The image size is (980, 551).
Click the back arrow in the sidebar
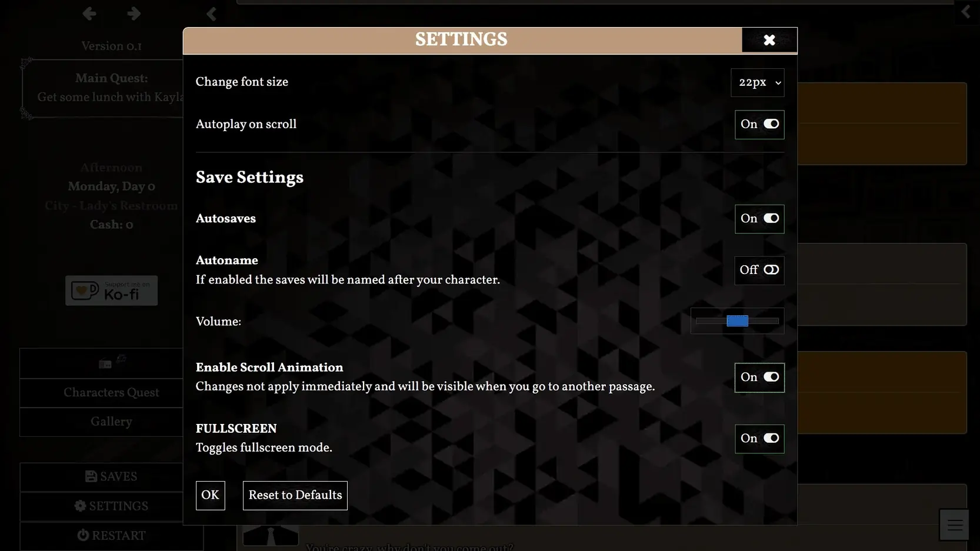[x=89, y=14]
